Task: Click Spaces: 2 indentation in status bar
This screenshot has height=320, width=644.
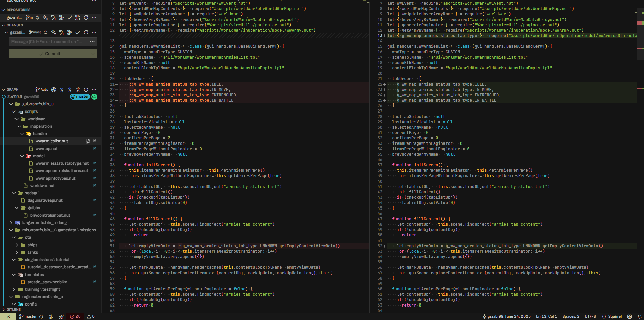Action: click(x=571, y=317)
